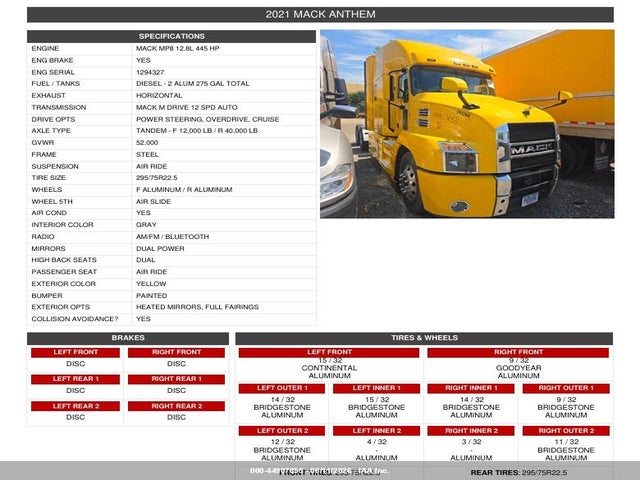Click the AIR SLIDE fifth wheel value
Screen dimensions: 640x480
coord(153,202)
